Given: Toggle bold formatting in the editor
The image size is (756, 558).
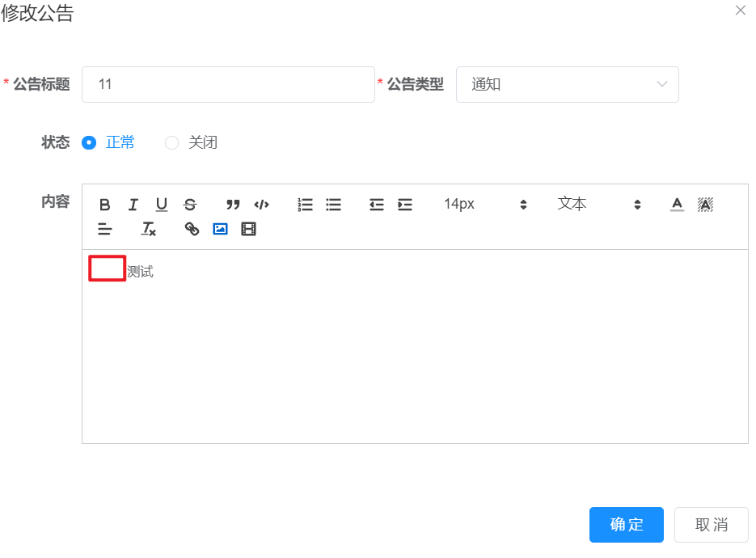Looking at the screenshot, I should 104,205.
